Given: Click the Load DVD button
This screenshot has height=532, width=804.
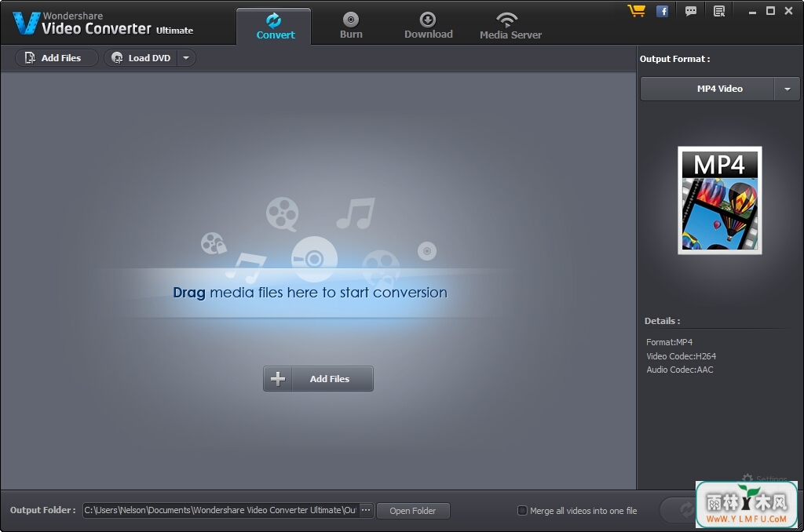Looking at the screenshot, I should point(141,58).
